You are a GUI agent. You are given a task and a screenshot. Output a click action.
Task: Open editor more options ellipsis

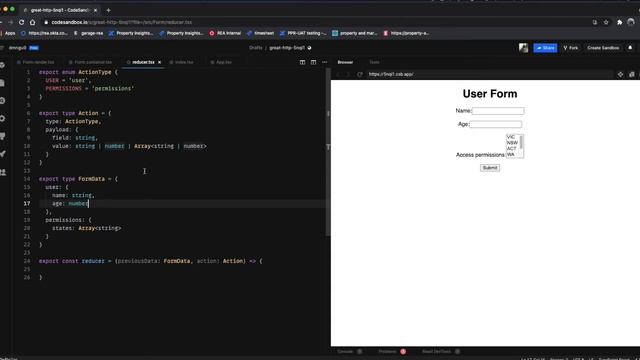pos(324,62)
